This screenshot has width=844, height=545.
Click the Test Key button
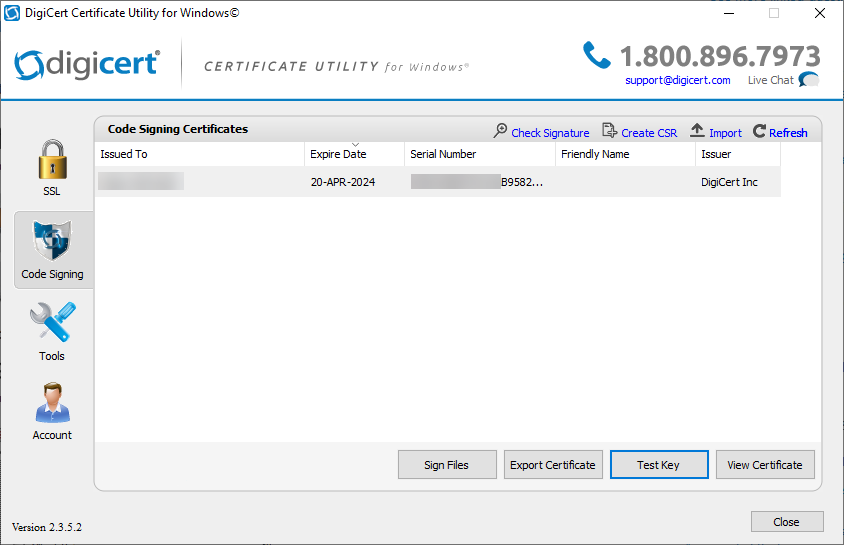coord(659,465)
